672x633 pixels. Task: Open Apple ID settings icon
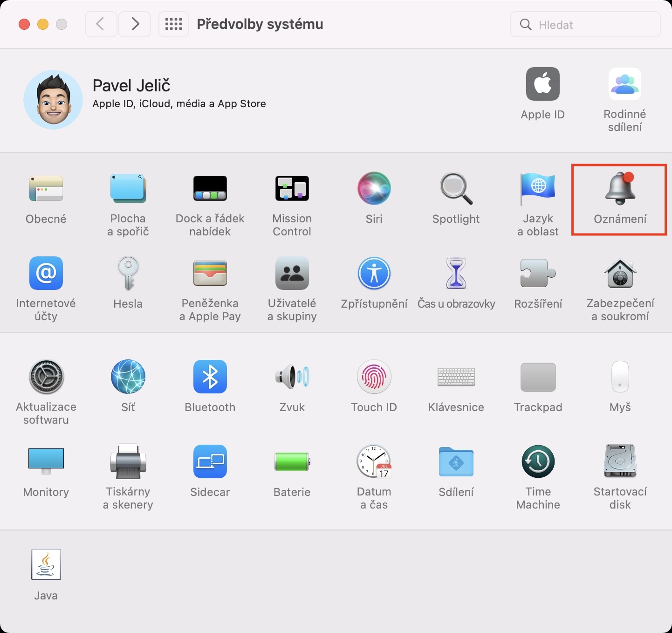pos(543,84)
